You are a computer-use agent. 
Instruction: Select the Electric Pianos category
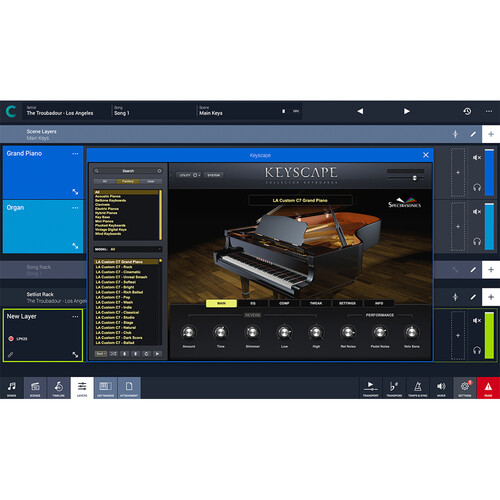pyautogui.click(x=107, y=209)
